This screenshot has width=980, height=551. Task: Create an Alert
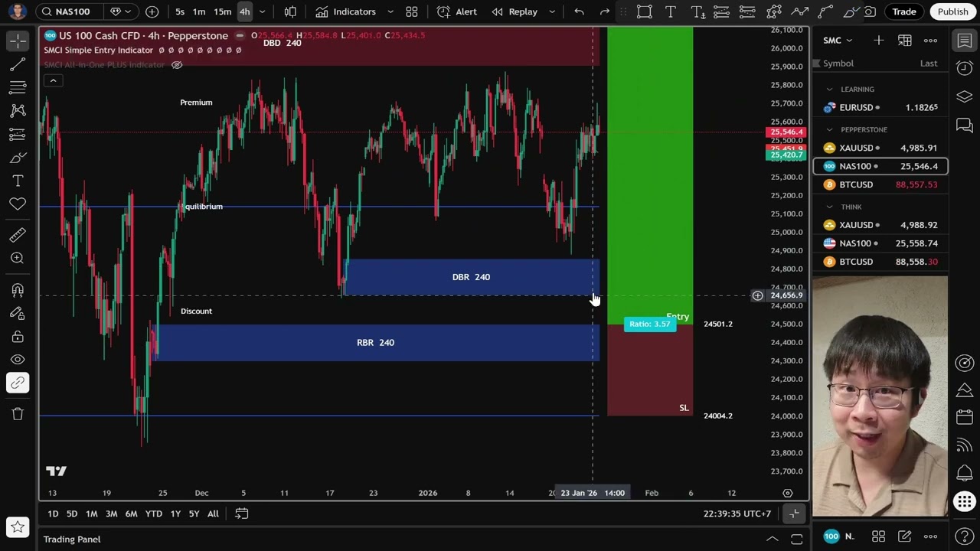pos(457,11)
